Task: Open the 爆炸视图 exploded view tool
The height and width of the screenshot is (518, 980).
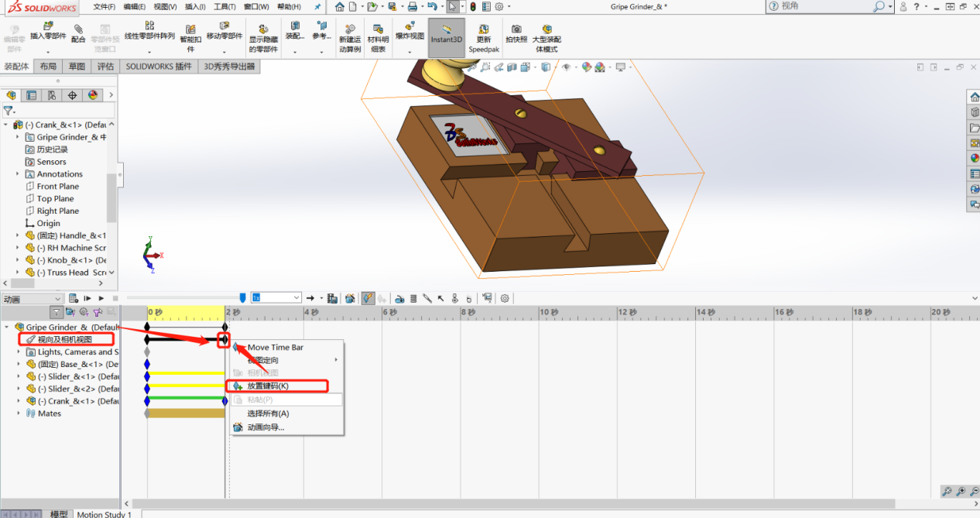Action: click(x=409, y=31)
